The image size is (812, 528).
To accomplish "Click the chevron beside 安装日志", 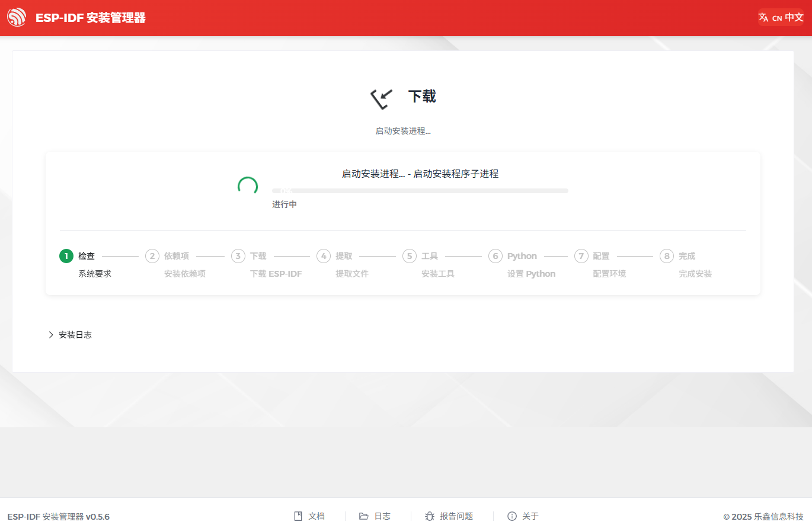I will tap(50, 334).
